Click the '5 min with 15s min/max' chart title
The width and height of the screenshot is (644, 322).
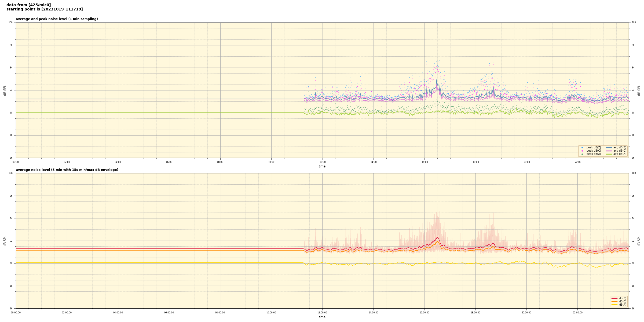click(67, 170)
